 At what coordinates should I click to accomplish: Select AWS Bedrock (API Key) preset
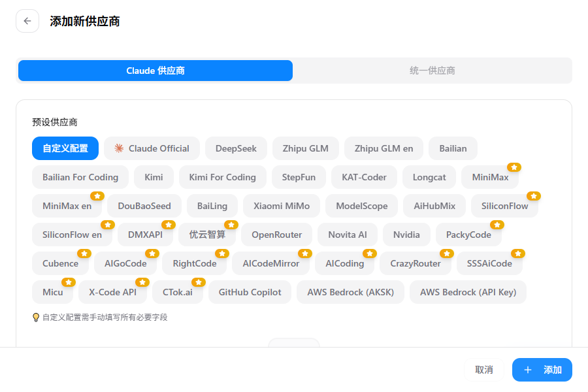[468, 292]
